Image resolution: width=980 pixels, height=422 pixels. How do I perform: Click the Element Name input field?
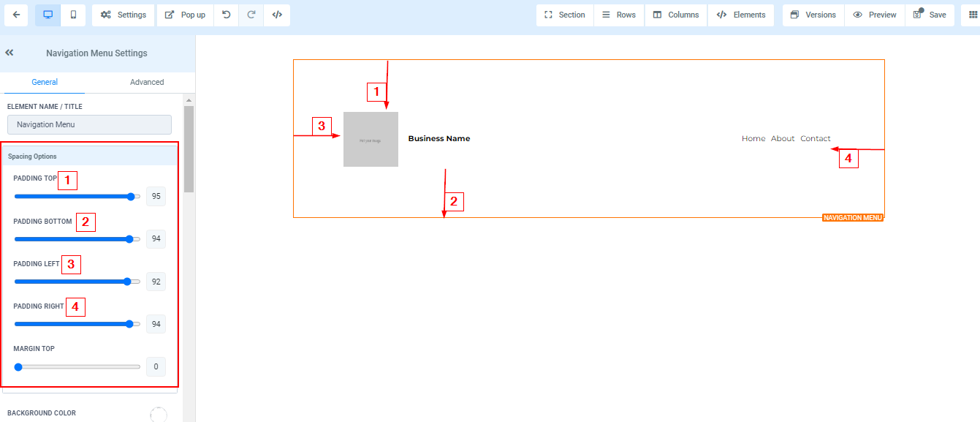(x=89, y=124)
